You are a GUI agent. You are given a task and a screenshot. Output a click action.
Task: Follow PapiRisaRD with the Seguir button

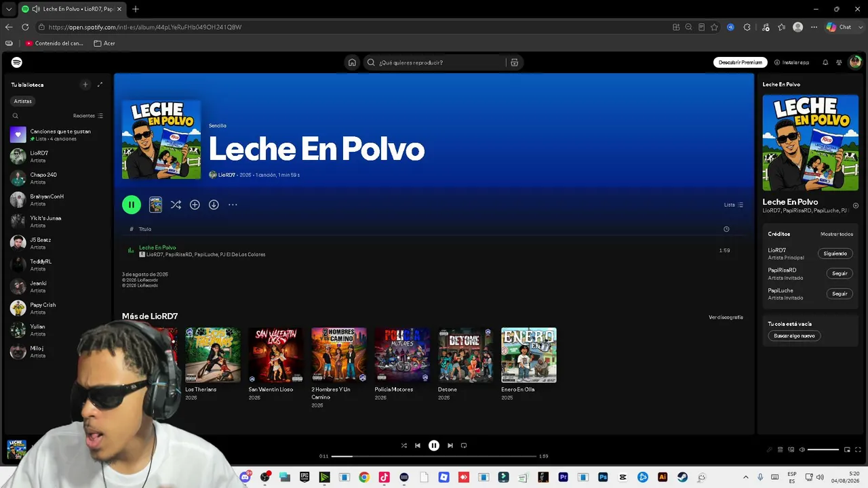click(840, 273)
